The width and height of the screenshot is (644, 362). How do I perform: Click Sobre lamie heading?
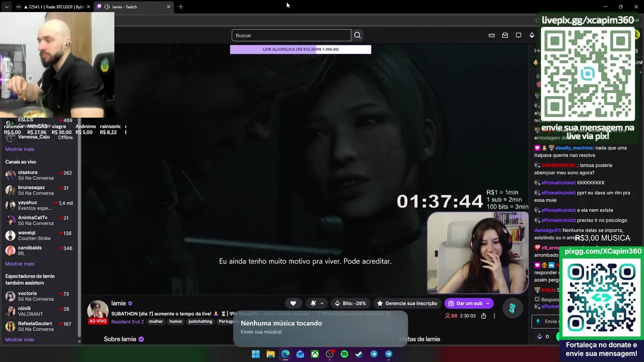[x=120, y=339]
